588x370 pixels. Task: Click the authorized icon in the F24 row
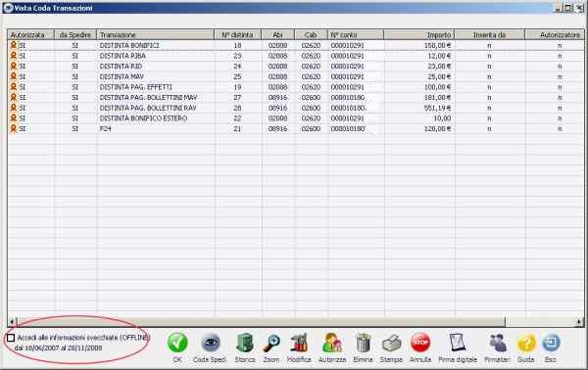coord(14,128)
